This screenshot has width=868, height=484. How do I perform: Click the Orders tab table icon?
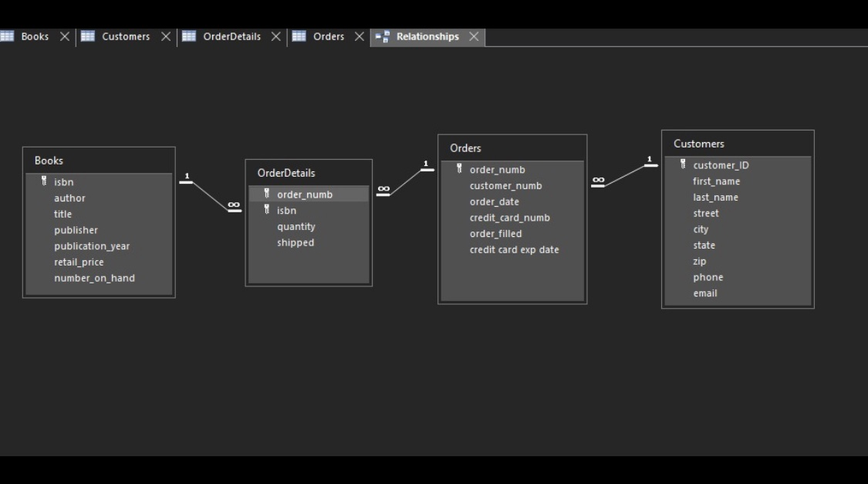[x=299, y=36]
